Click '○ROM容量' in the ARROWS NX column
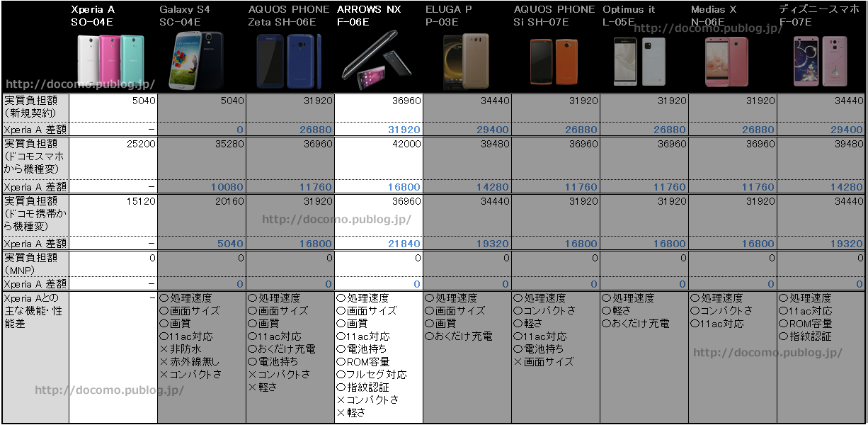868x425 pixels. click(x=362, y=362)
